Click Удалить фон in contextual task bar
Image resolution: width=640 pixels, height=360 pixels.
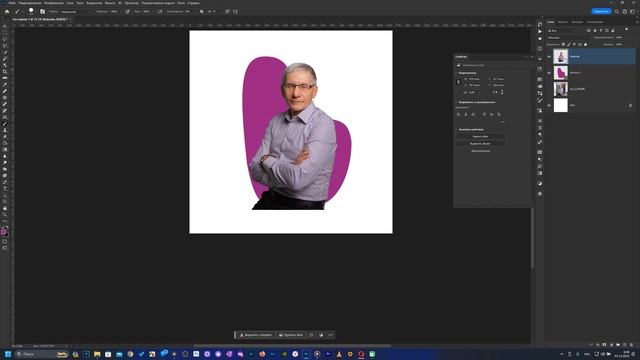click(291, 335)
